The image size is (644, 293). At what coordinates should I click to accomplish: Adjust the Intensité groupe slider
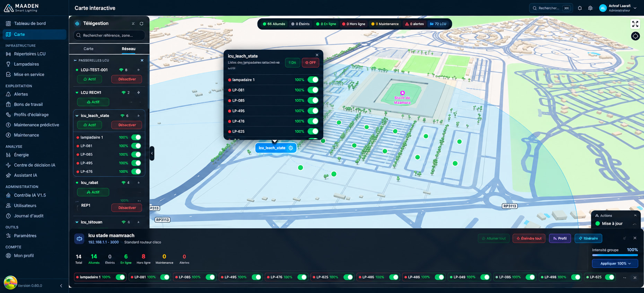click(615, 255)
